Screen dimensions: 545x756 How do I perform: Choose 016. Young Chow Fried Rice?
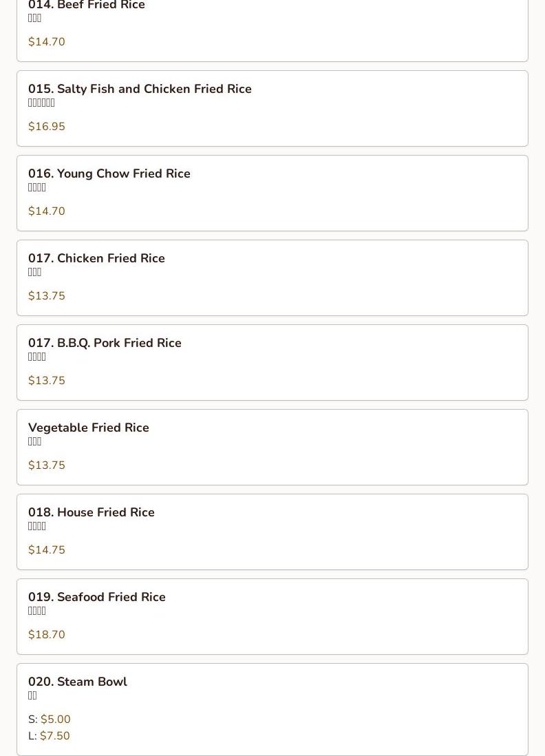[109, 174]
